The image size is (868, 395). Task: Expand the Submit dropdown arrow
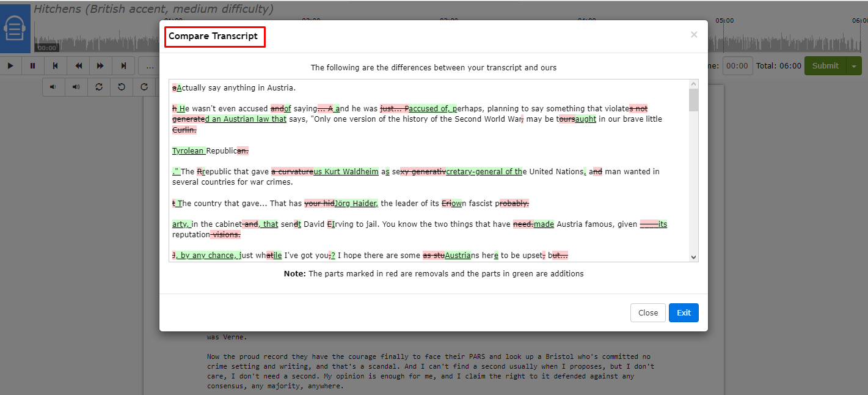pyautogui.click(x=854, y=65)
